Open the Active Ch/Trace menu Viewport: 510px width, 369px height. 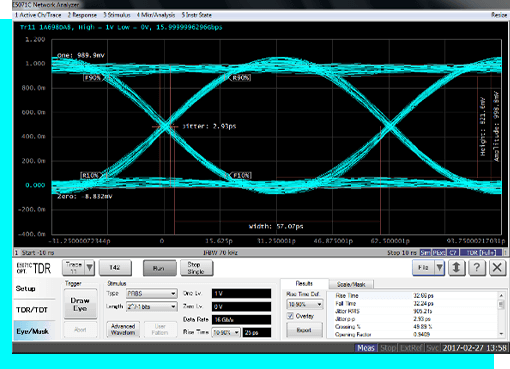point(38,15)
